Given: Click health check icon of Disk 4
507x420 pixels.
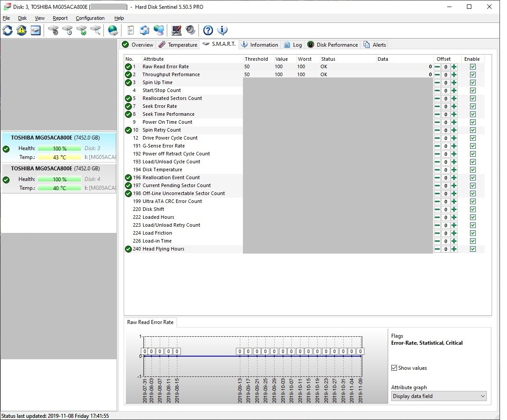Looking at the screenshot, I should [6, 180].
